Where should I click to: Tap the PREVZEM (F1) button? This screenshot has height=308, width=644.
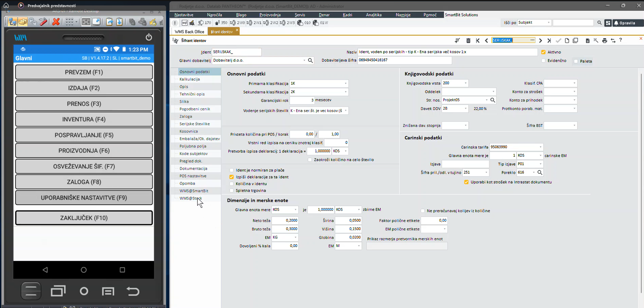84,72
